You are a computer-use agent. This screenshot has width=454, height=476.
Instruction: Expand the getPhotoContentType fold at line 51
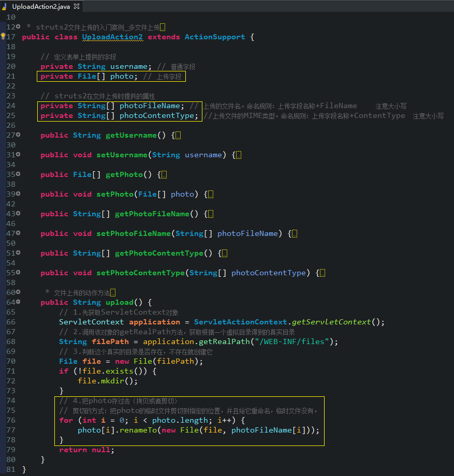(18, 252)
